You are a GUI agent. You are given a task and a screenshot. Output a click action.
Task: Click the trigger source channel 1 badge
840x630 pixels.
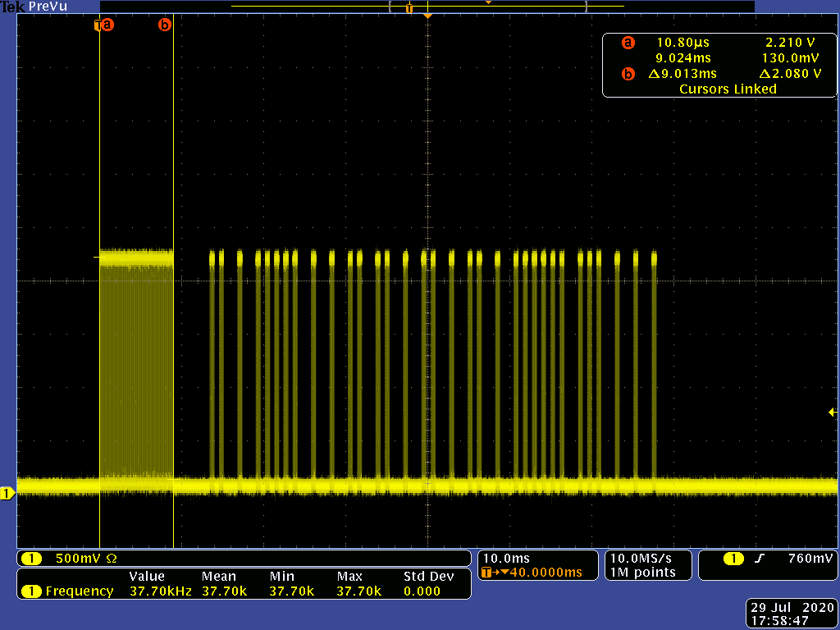[x=733, y=559]
